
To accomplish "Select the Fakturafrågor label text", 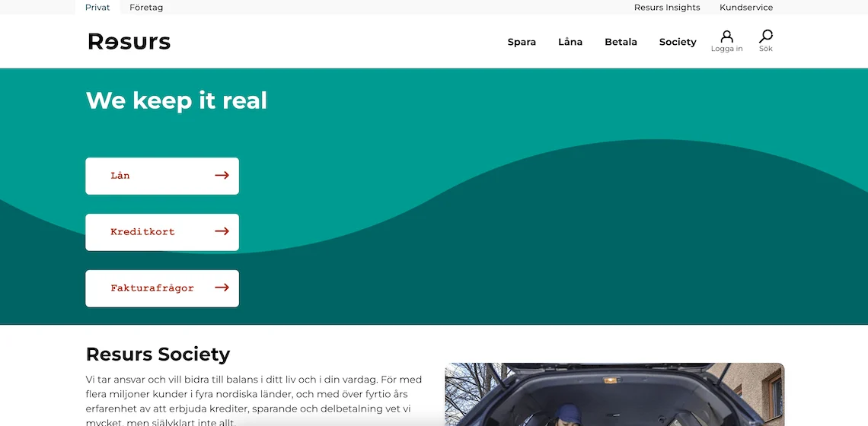I will click(x=152, y=288).
